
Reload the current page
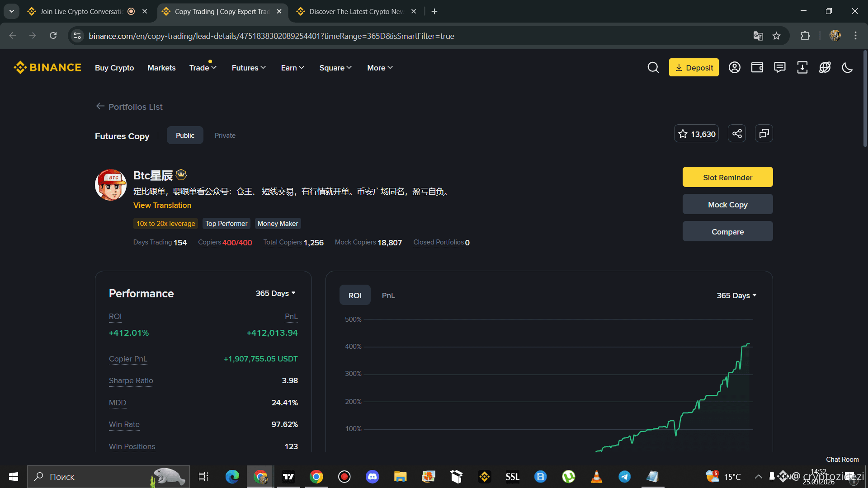tap(53, 36)
